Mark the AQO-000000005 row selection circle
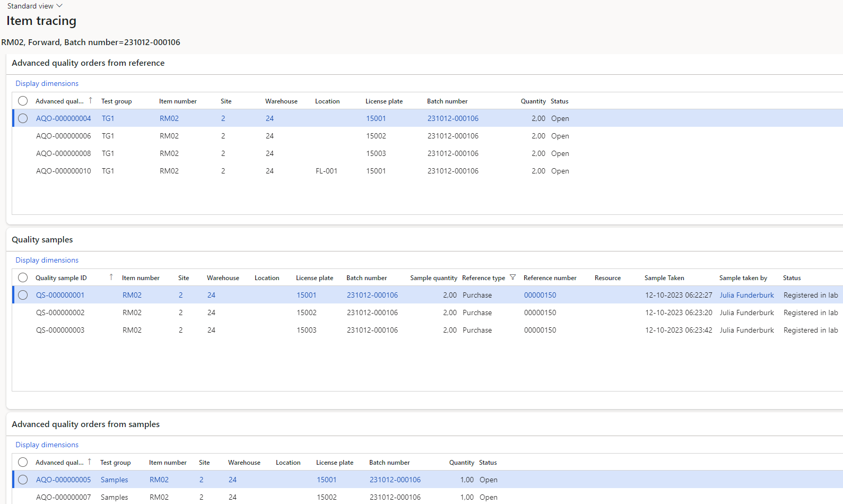 23,480
